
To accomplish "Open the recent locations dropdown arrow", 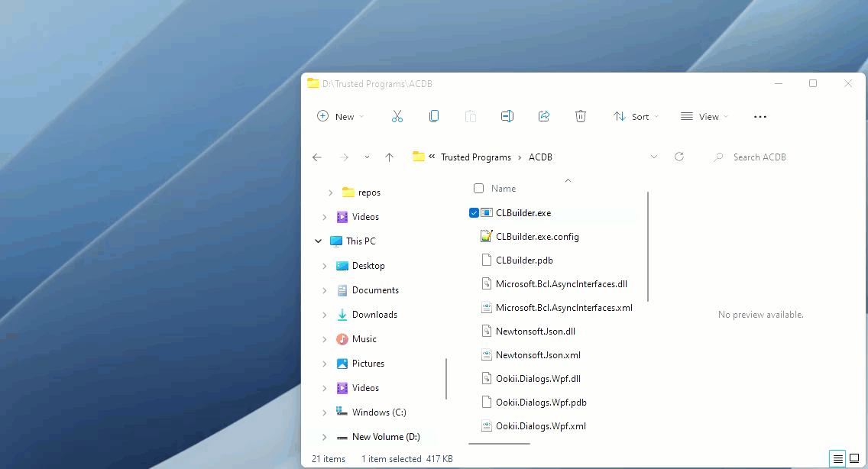I will pyautogui.click(x=367, y=157).
